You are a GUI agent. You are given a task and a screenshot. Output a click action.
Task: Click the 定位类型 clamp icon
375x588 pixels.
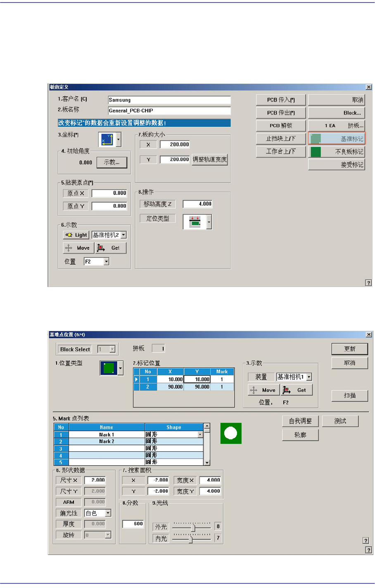pos(195,222)
